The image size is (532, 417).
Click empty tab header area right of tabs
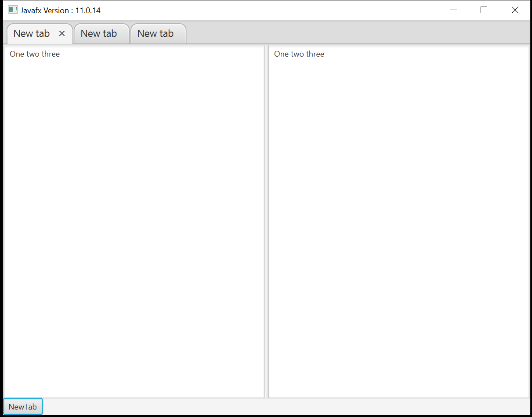click(351, 32)
